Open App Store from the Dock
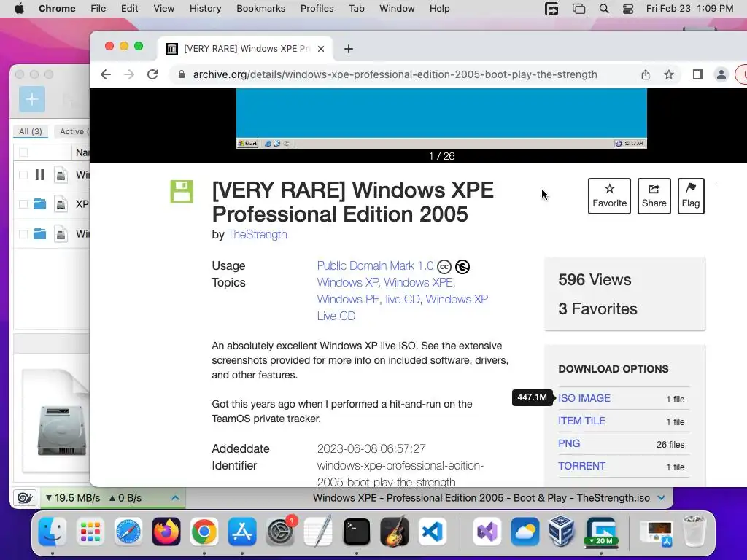This screenshot has height=560, width=747. (x=242, y=532)
